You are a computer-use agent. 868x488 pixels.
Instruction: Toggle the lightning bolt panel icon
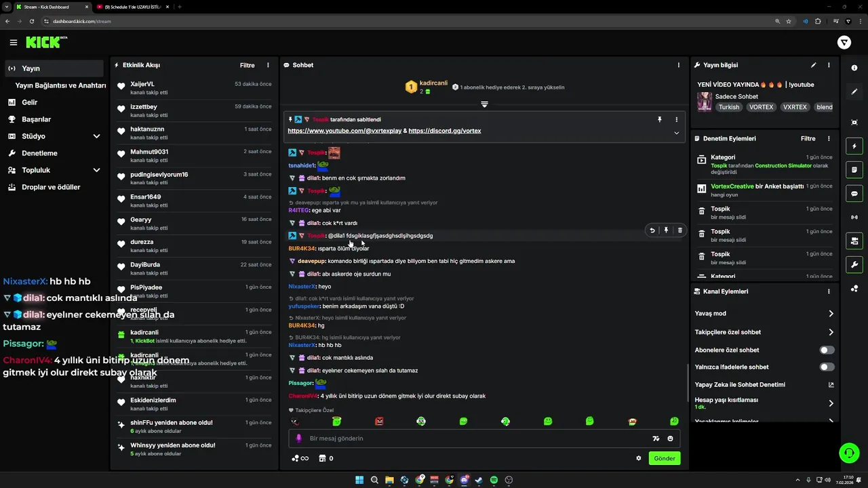(x=854, y=146)
